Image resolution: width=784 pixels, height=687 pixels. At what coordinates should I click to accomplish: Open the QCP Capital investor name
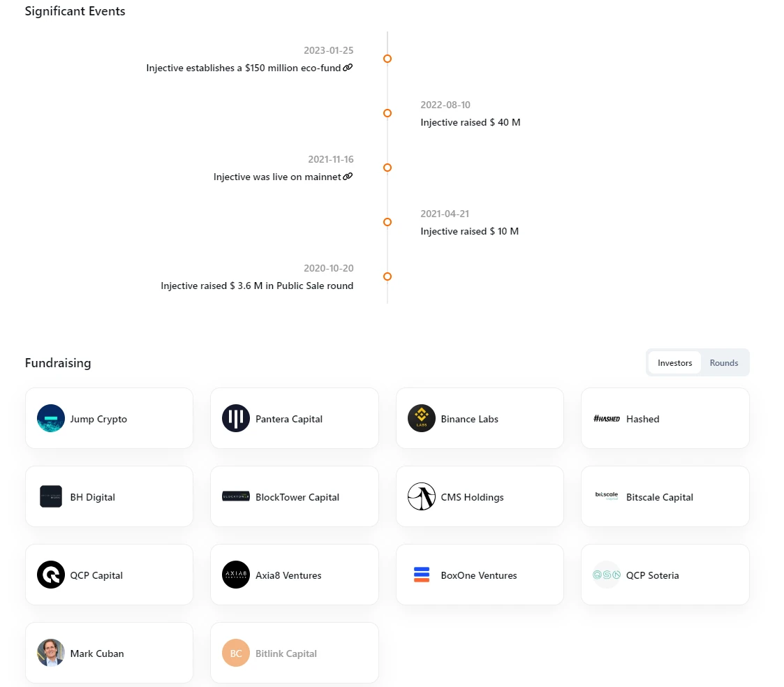click(x=96, y=575)
